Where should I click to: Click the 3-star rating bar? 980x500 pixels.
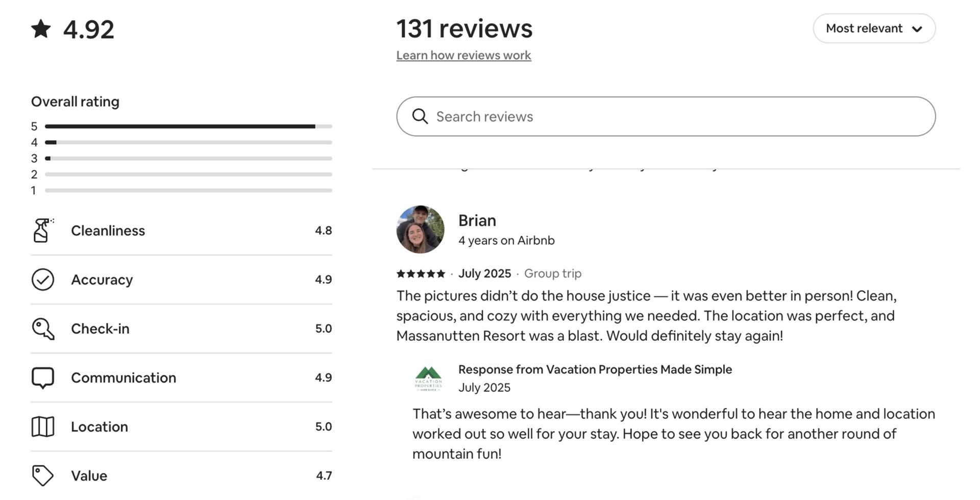(x=188, y=158)
